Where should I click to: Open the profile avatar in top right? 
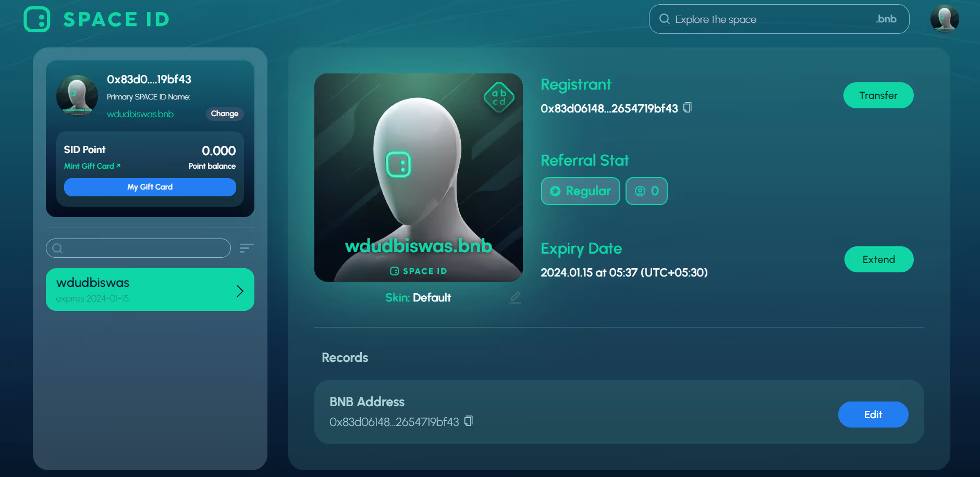coord(945,19)
